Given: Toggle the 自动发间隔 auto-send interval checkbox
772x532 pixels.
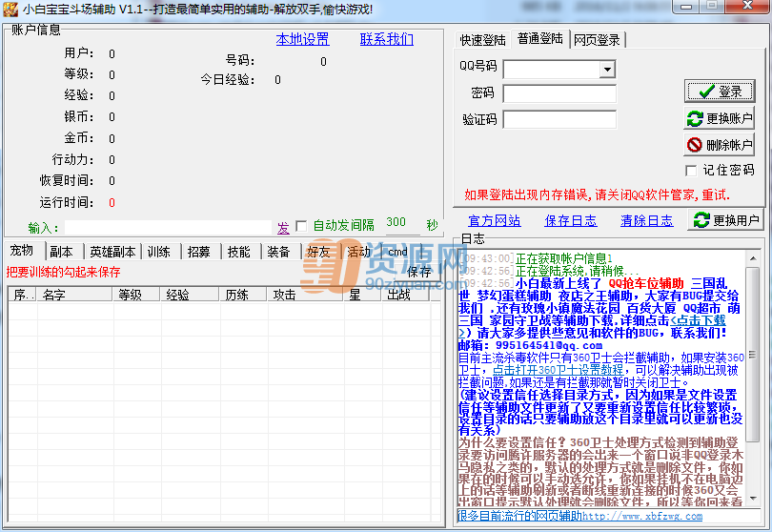Looking at the screenshot, I should click(301, 226).
